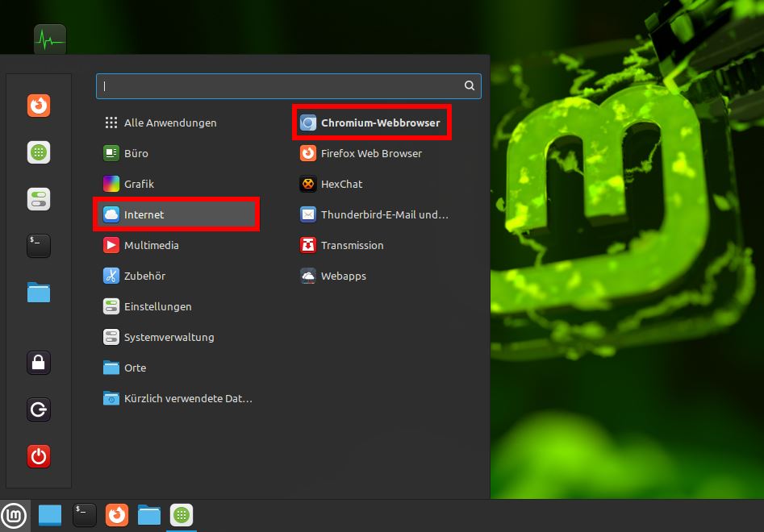Open the Orte category
Viewport: 764px width, 532px height.
coord(134,368)
